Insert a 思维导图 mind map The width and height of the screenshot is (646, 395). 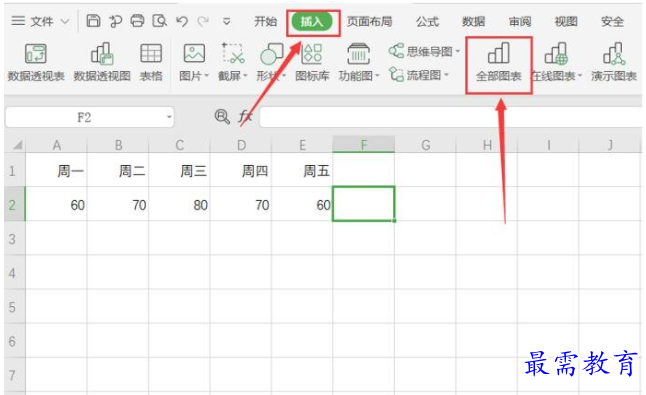[424, 51]
